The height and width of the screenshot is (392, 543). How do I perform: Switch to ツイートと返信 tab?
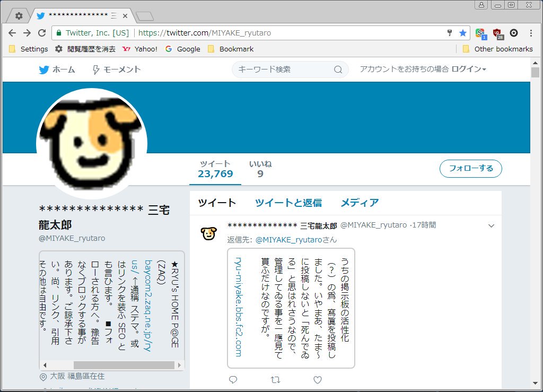coord(288,203)
